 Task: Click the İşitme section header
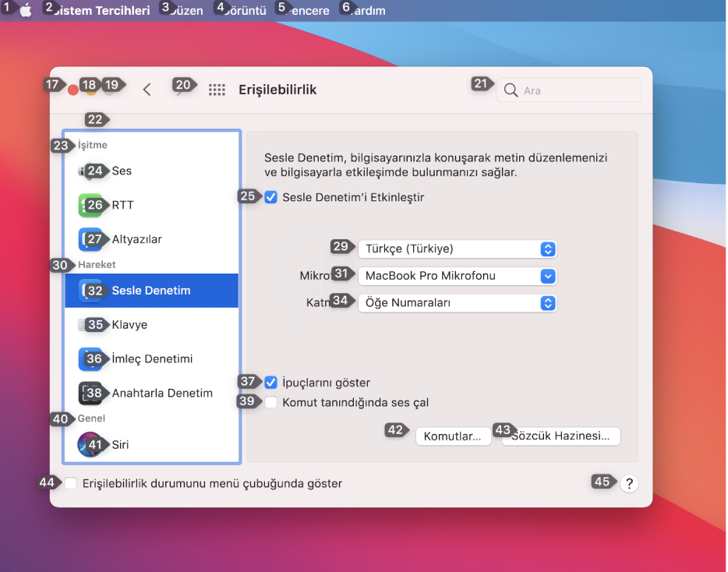[x=93, y=145]
